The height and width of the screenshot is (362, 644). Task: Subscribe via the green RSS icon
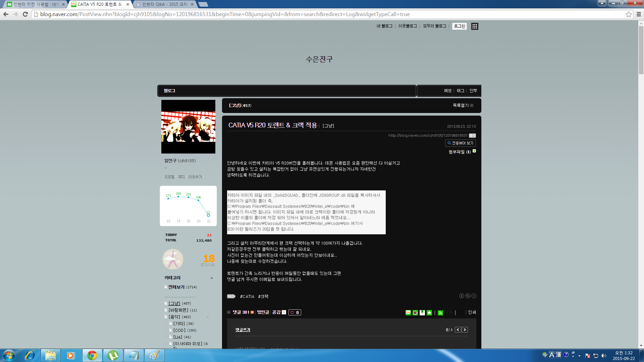pyautogui.click(x=440, y=312)
